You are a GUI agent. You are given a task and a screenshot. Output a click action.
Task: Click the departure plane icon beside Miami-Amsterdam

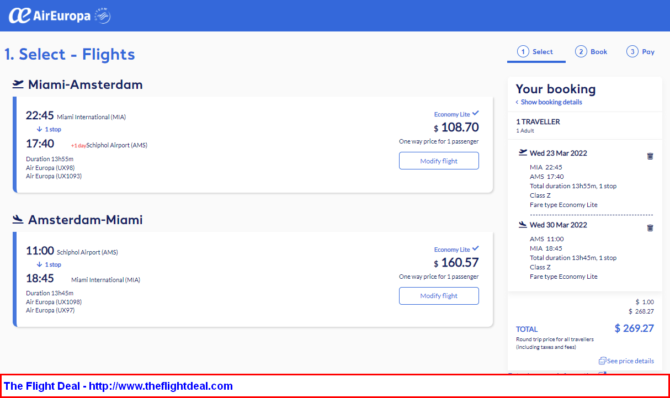coord(18,84)
